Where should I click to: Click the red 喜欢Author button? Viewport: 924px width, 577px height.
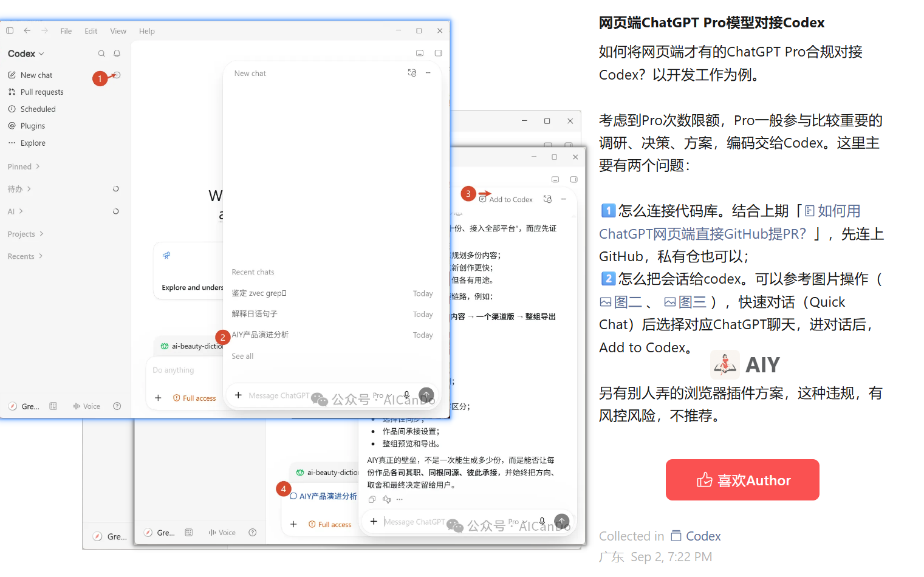click(x=742, y=480)
